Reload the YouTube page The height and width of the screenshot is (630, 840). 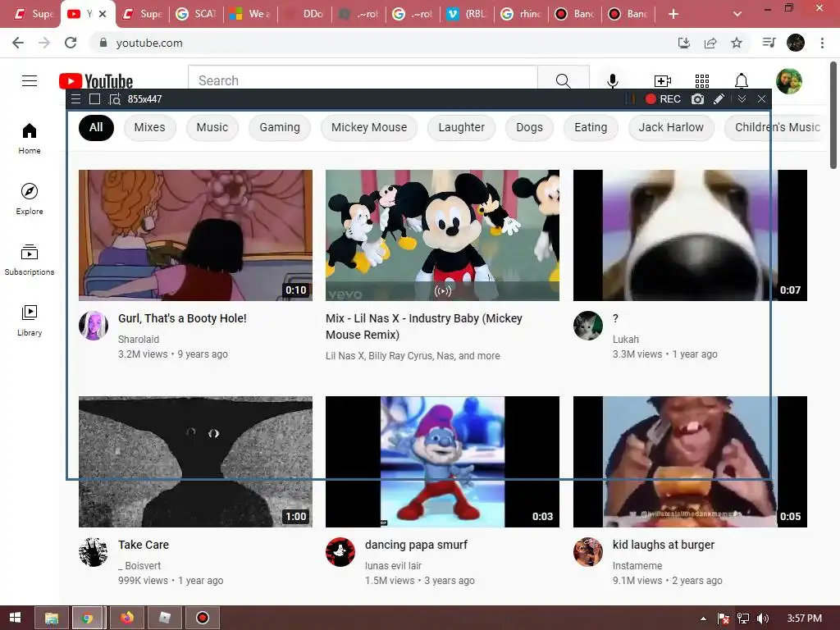tap(71, 43)
